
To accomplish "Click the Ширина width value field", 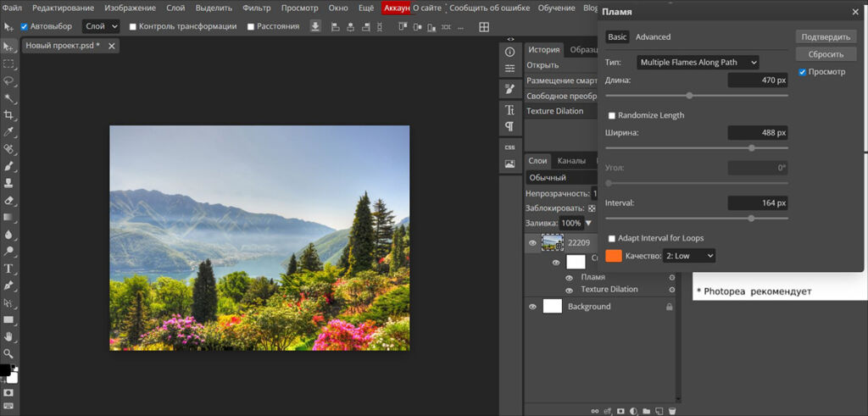I will (757, 133).
